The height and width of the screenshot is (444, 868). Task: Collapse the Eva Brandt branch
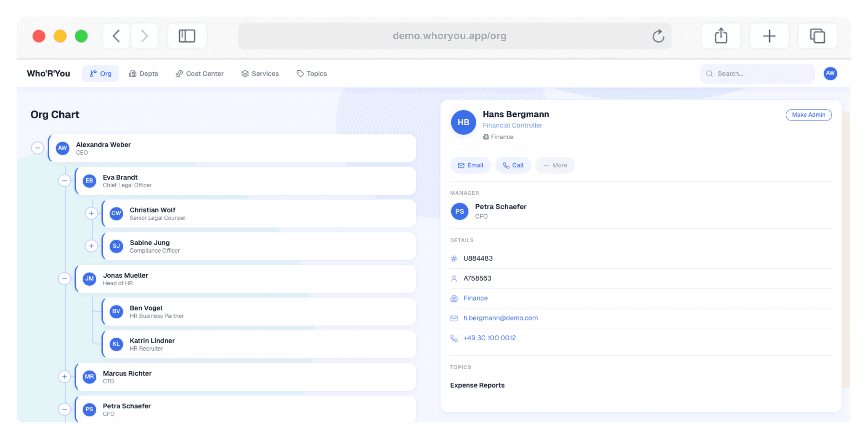(64, 181)
